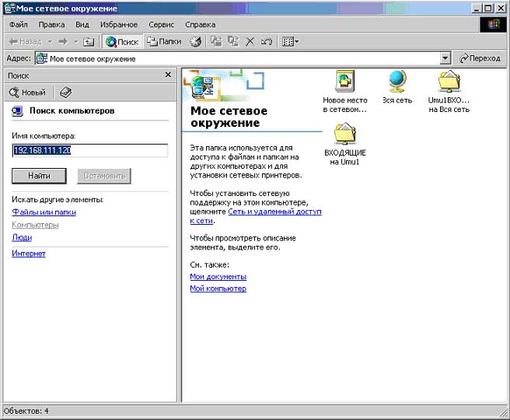This screenshot has width=510, height=420.
Task: Open the Файлы или папки search link
Action: pyautogui.click(x=44, y=212)
